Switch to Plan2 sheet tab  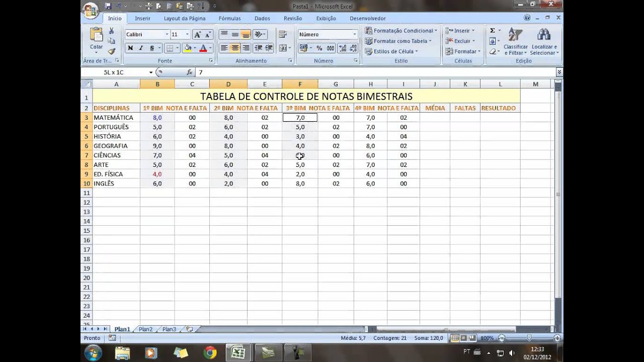145,329
